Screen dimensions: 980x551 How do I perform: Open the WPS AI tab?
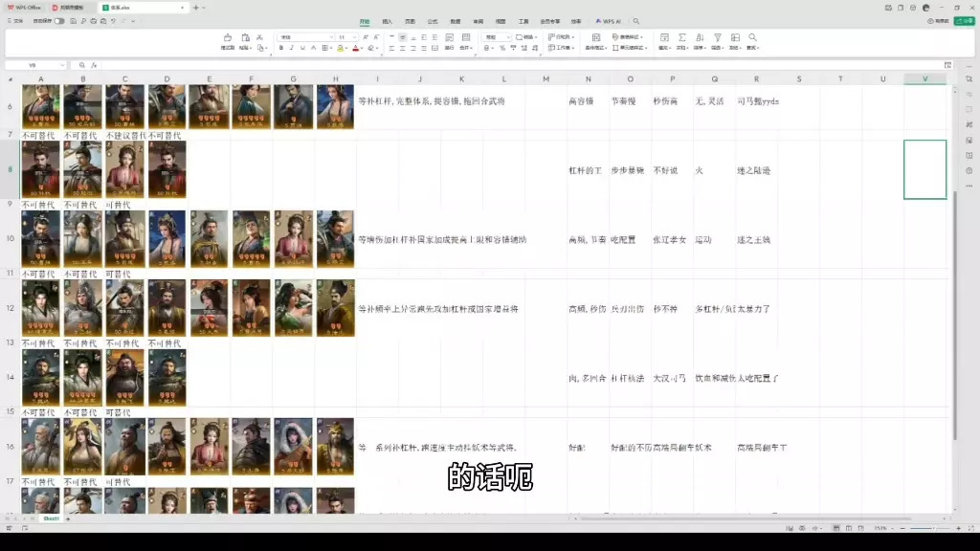[x=608, y=21]
